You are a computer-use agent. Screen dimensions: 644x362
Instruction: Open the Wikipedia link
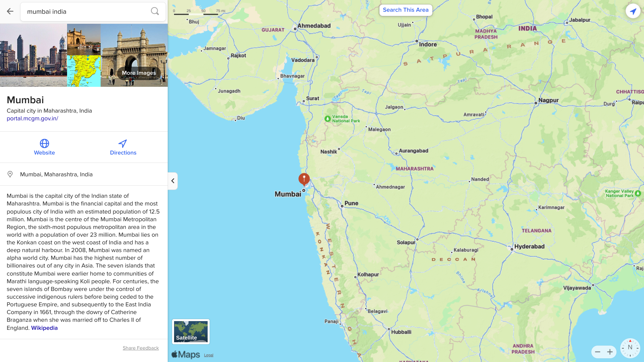click(x=44, y=328)
